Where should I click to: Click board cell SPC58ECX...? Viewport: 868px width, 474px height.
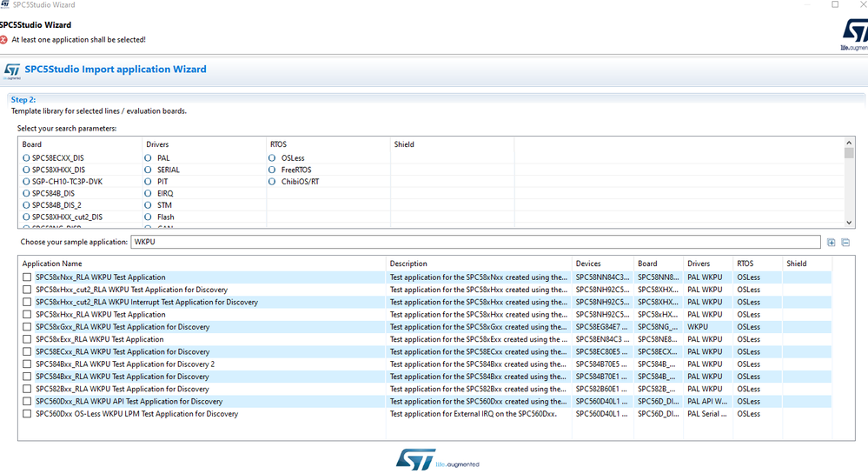point(658,351)
